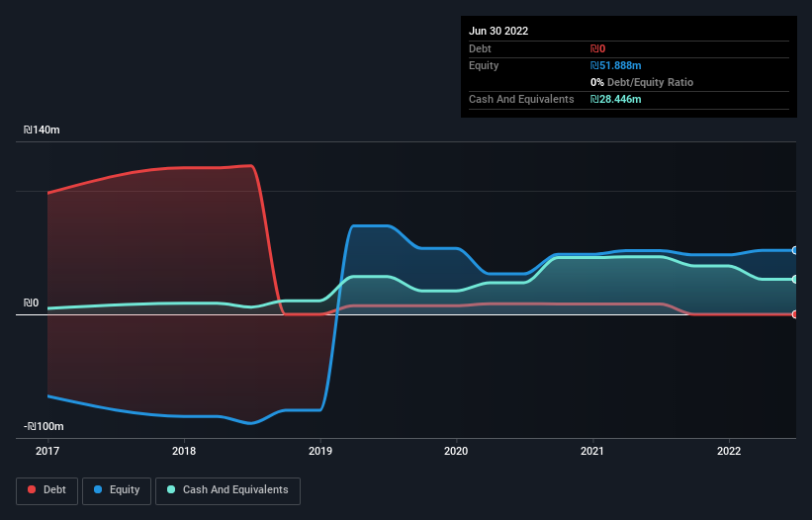Click the Jun 30 2022 tooltip date
Viewport: 812px width, 520px height.
coord(498,31)
